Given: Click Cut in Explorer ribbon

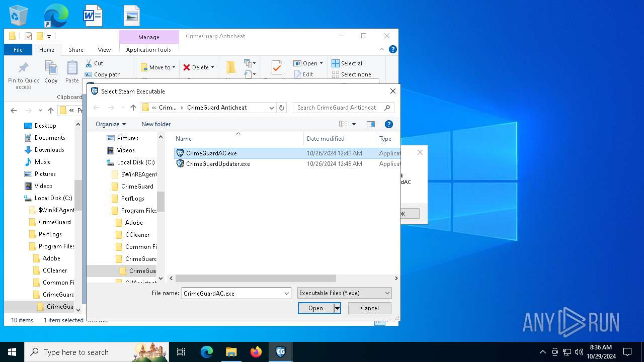Looking at the screenshot, I should pos(94,63).
